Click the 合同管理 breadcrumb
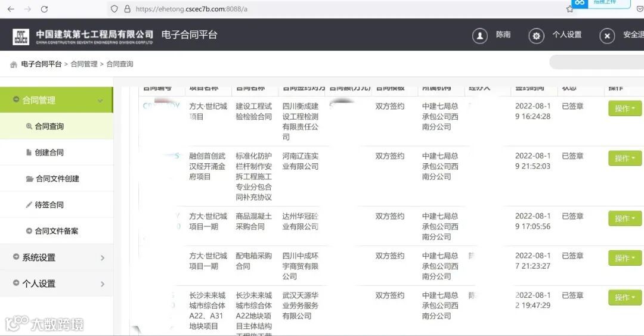The image size is (644, 336). pyautogui.click(x=84, y=64)
